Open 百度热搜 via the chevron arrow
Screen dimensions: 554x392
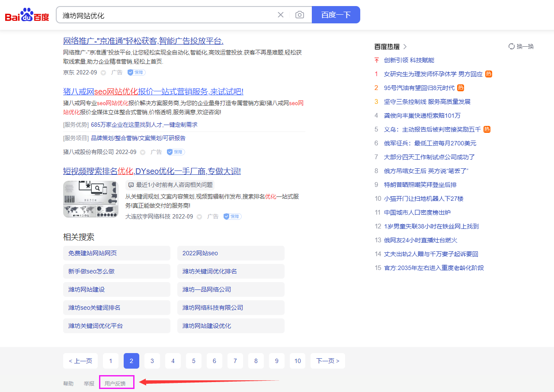(x=405, y=47)
